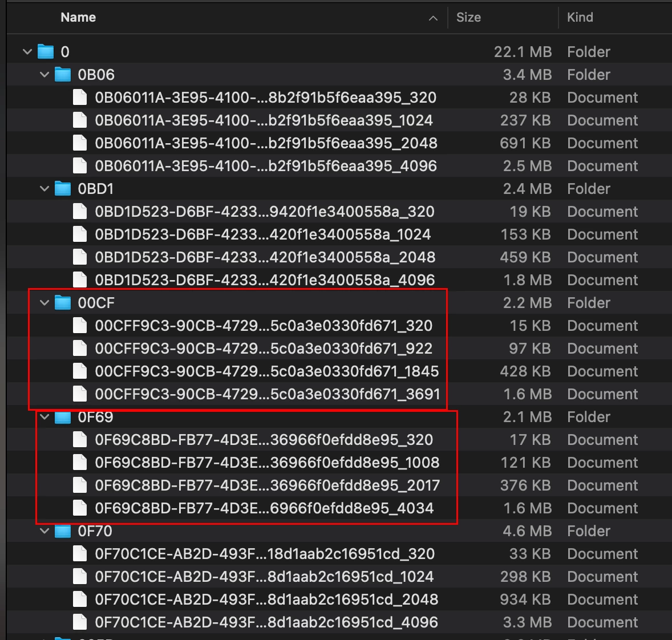The image size is (672, 640).
Task: Select file name 0F69C8BD ending in _1008
Action: coord(268,462)
